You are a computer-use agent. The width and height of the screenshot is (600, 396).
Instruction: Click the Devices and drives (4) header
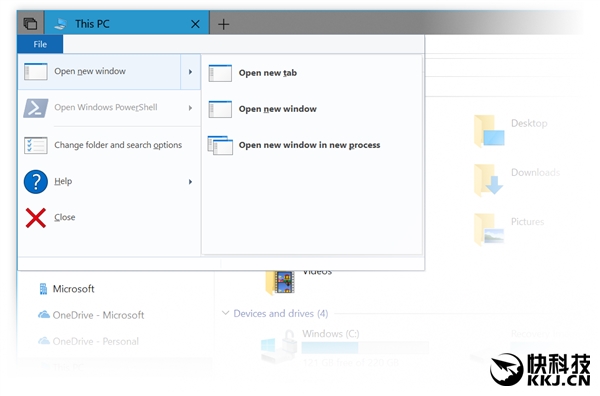(280, 314)
